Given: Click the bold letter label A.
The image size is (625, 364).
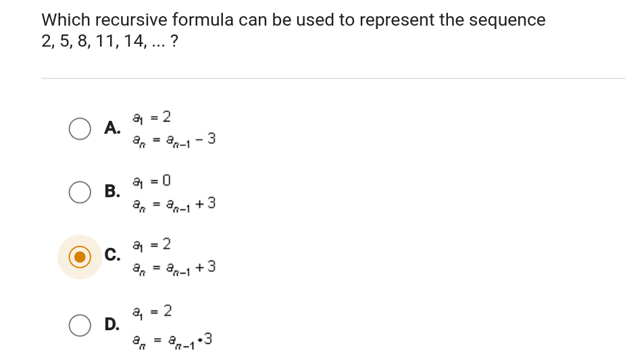Looking at the screenshot, I should (112, 128).
